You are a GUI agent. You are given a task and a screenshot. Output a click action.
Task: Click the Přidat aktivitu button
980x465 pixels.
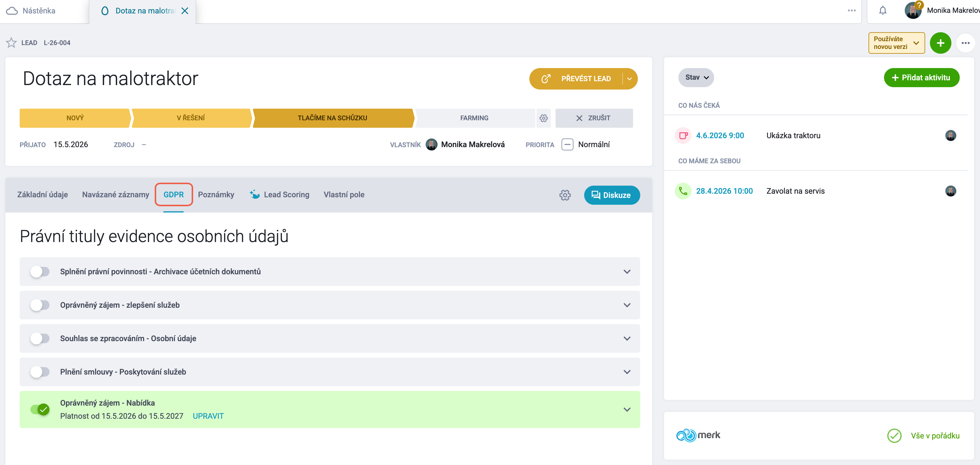coord(921,78)
